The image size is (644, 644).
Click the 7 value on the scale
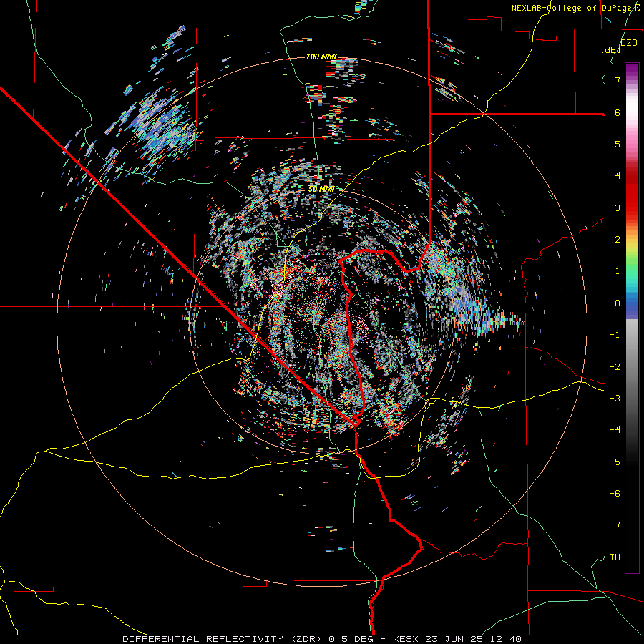pyautogui.click(x=618, y=80)
